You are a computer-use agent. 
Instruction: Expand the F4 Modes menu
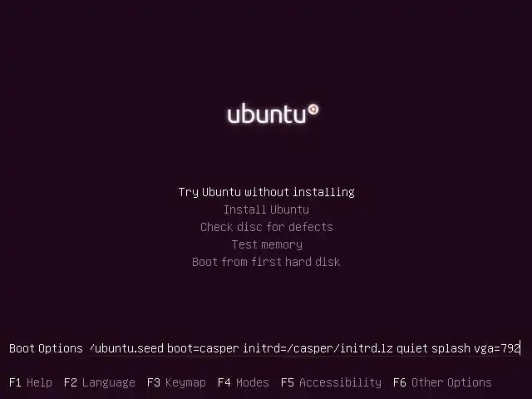tap(244, 382)
